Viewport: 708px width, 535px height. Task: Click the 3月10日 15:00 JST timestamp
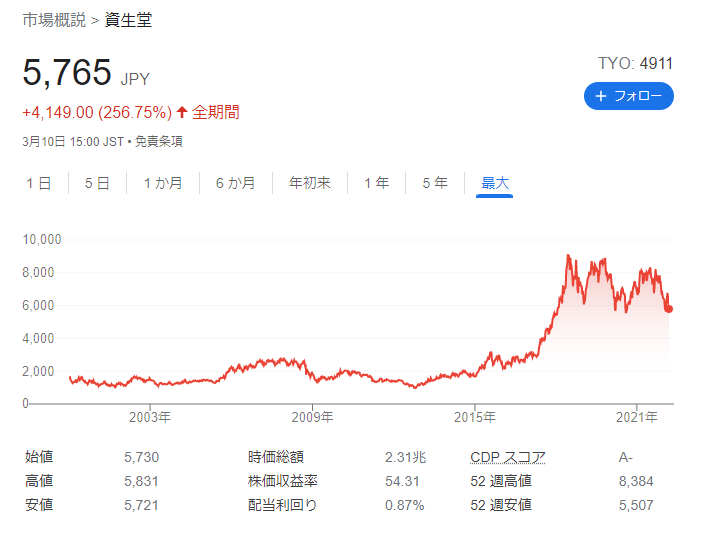click(73, 142)
